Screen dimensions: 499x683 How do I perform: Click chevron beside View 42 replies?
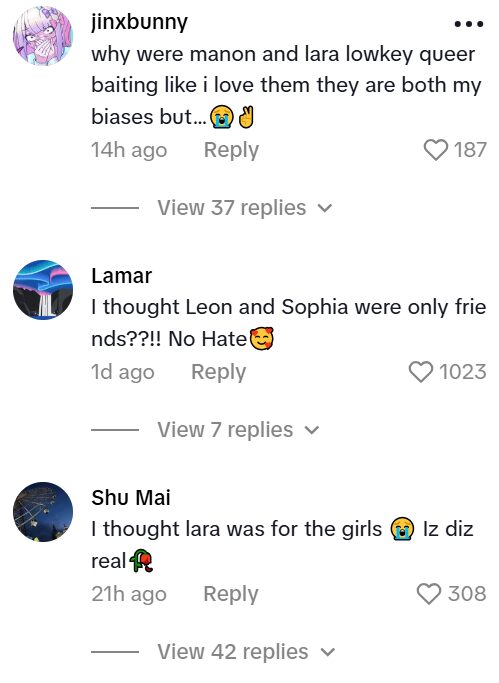pyautogui.click(x=327, y=653)
